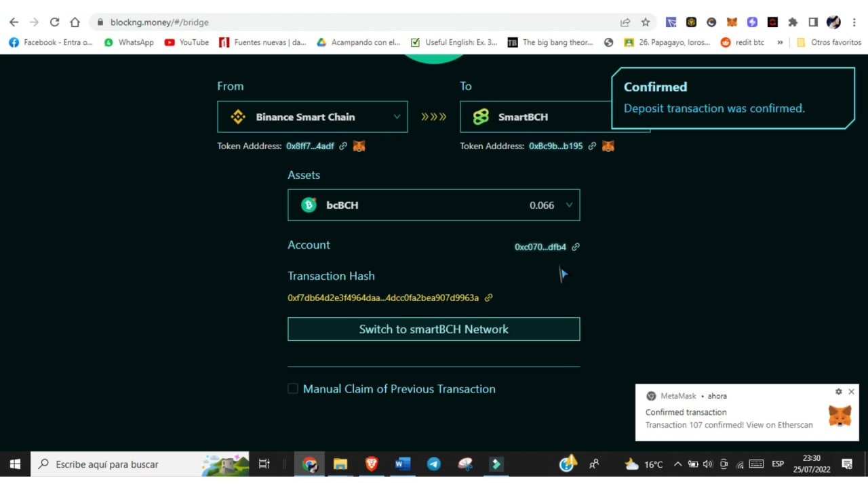Change the ESP input language

point(778,464)
